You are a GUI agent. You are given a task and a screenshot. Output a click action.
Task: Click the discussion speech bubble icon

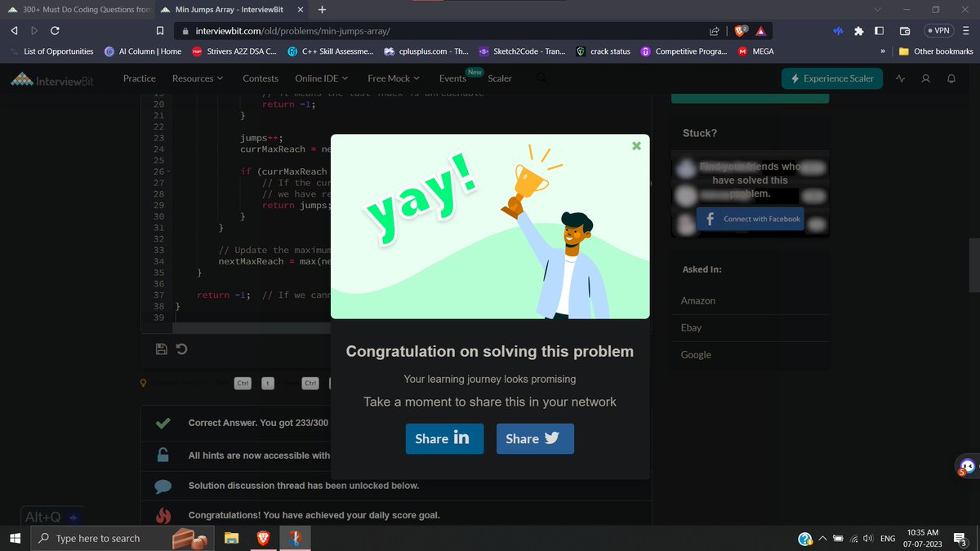(x=163, y=486)
